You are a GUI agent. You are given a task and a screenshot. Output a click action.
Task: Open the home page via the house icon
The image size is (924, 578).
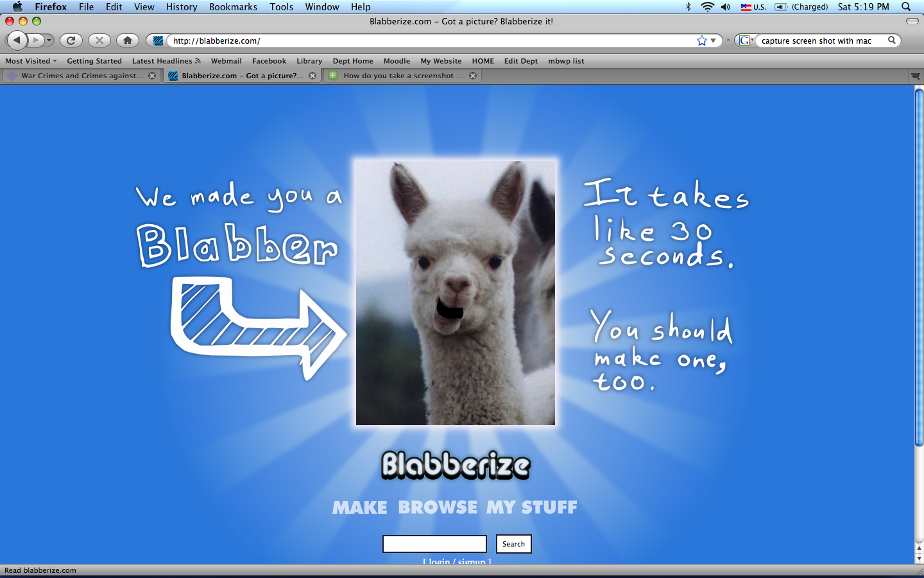(127, 40)
